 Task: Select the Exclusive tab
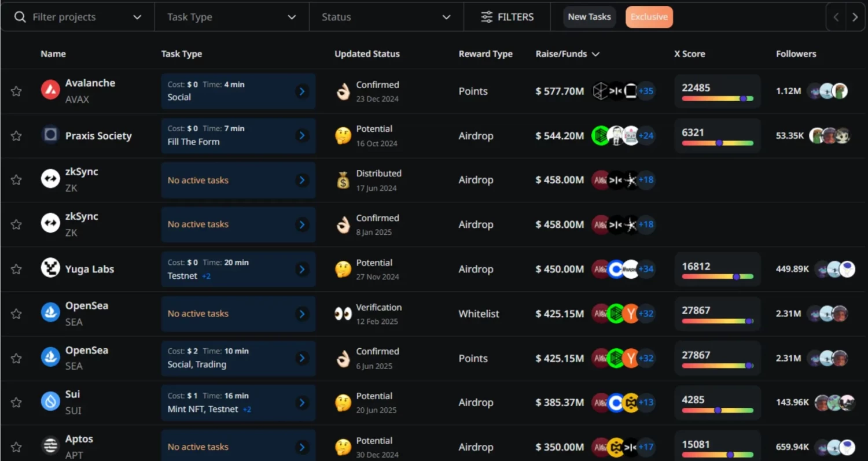(x=649, y=17)
